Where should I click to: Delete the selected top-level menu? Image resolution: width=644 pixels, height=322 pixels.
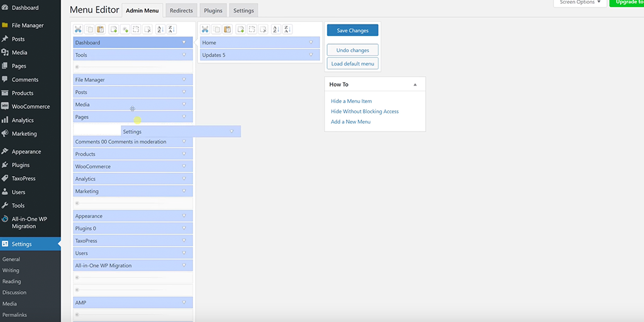(148, 29)
